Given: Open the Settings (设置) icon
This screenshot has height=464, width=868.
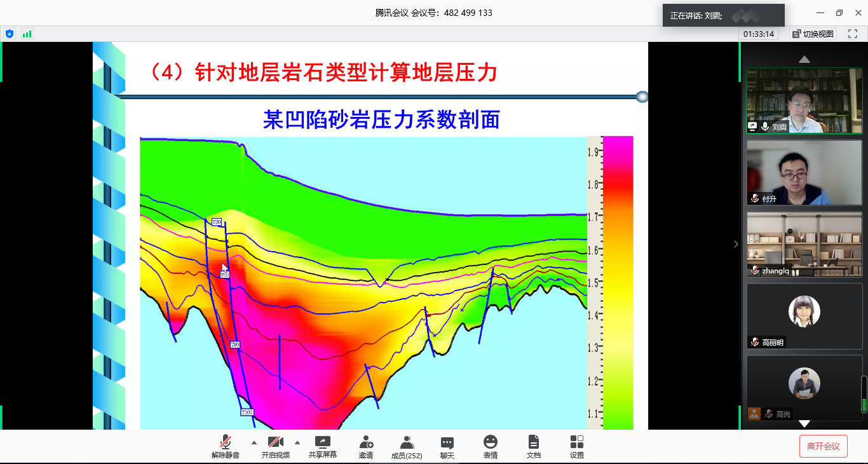Looking at the screenshot, I should [x=576, y=446].
